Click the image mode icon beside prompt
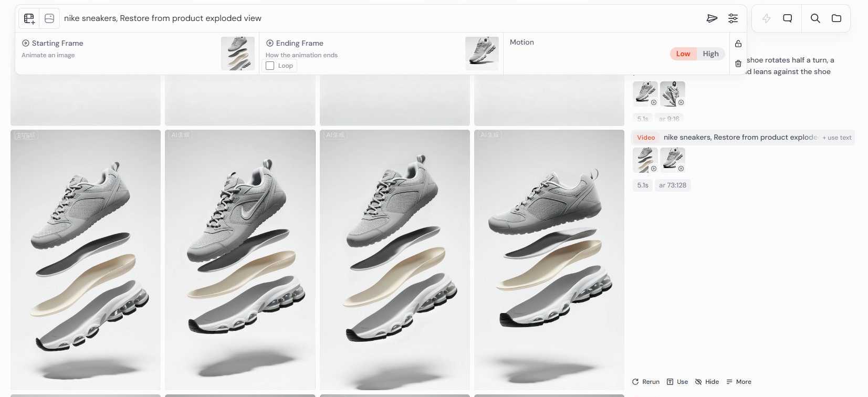This screenshot has width=868, height=397. click(x=49, y=18)
